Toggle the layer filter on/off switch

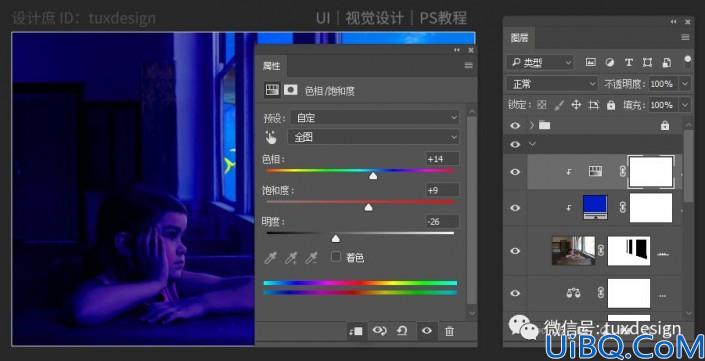pyautogui.click(x=687, y=62)
